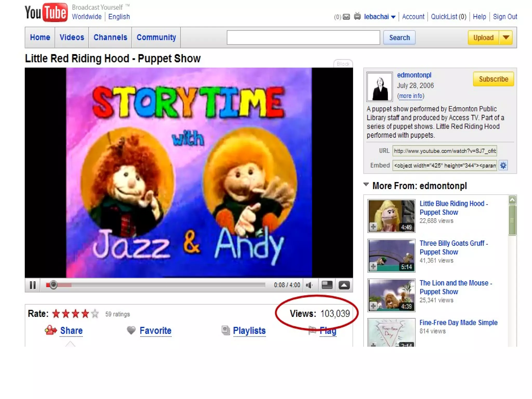
Task: Mute the video volume speaker icon
Action: point(309,285)
